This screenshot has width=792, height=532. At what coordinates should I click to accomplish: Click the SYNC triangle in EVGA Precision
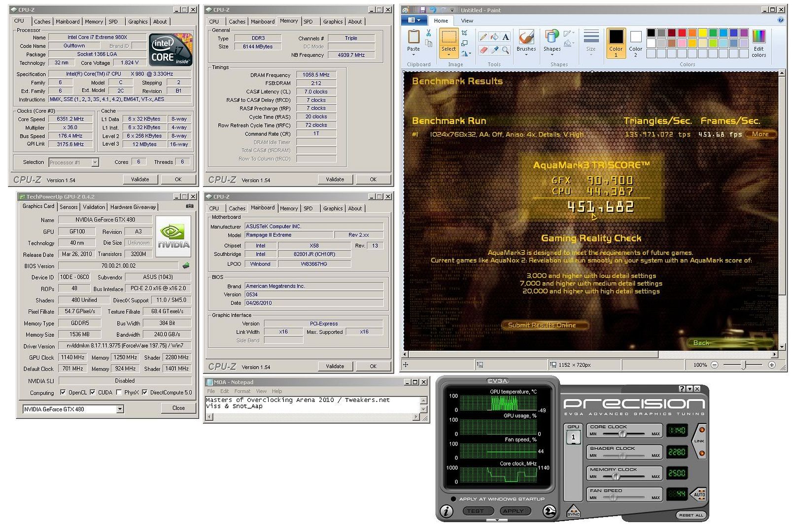pos(573,511)
